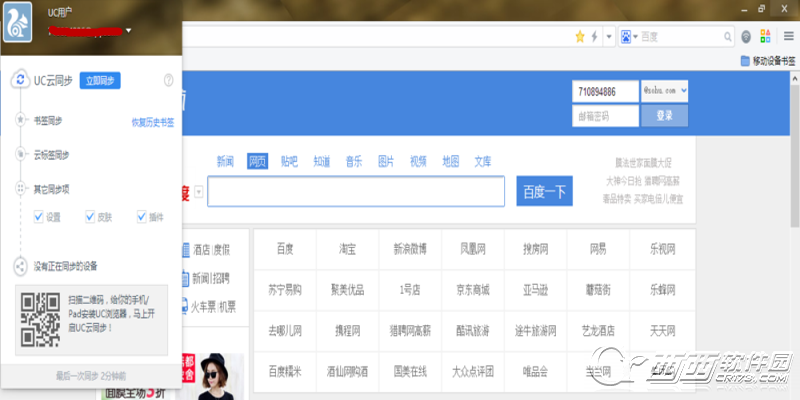Image resolution: width=800 pixels, height=400 pixels.
Task: Click the 恢复历史书签 link
Action: pyautogui.click(x=153, y=122)
